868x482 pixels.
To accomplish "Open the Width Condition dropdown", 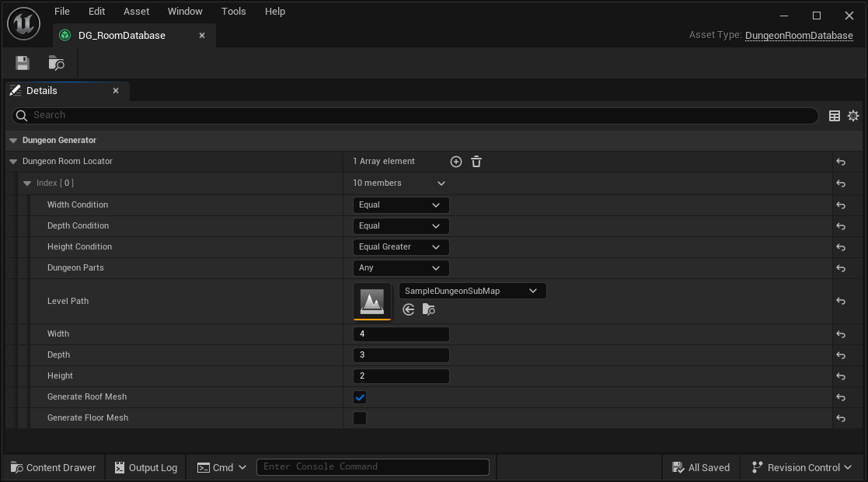I will point(401,205).
